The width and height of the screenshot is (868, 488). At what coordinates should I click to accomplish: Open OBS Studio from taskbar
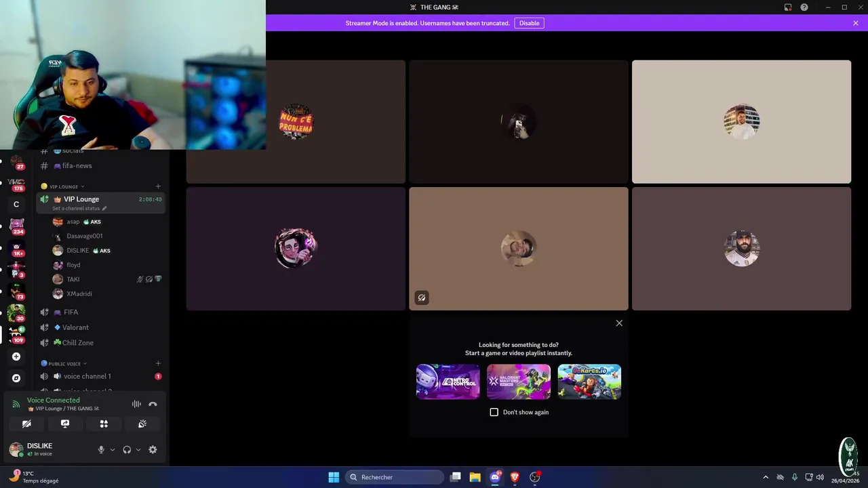pyautogui.click(x=534, y=477)
